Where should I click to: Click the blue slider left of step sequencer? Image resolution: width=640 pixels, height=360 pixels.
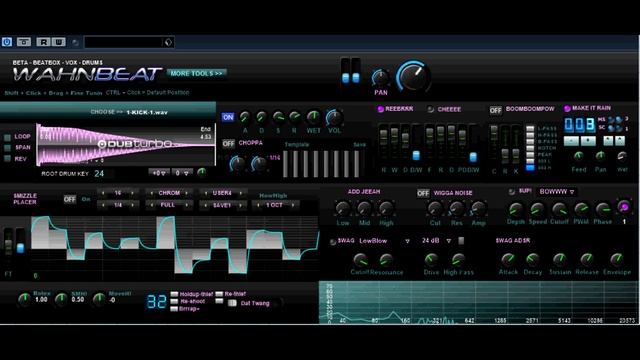pyautogui.click(x=20, y=247)
